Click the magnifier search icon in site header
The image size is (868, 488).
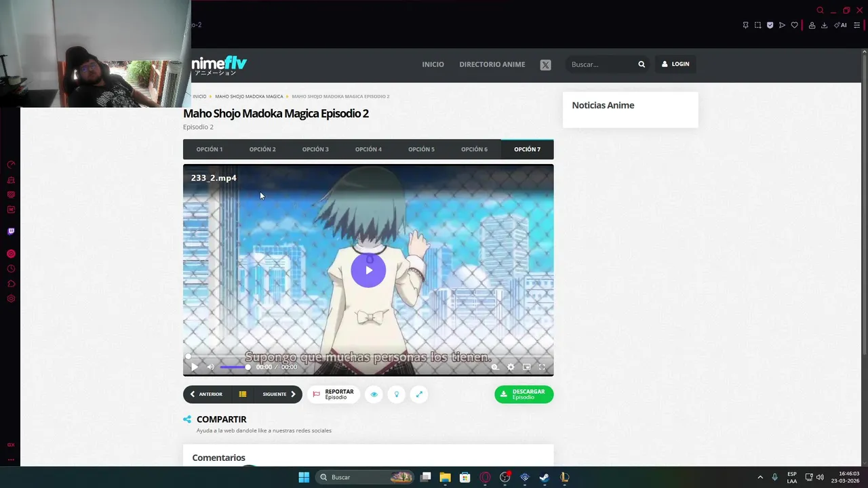point(642,64)
